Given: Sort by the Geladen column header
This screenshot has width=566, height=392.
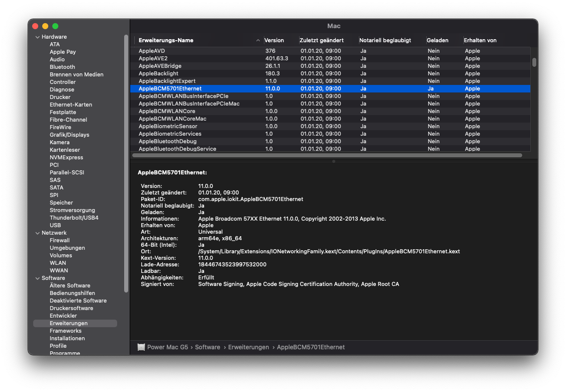Looking at the screenshot, I should click(437, 40).
